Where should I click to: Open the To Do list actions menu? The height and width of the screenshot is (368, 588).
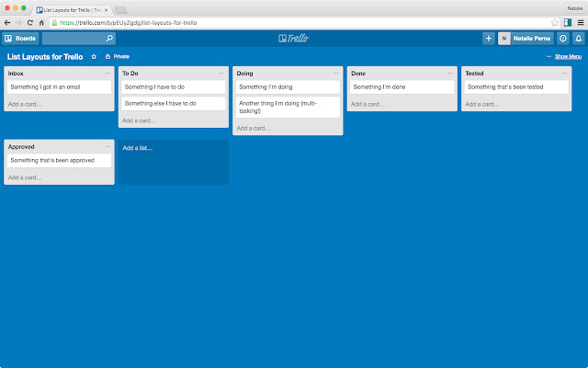(221, 74)
